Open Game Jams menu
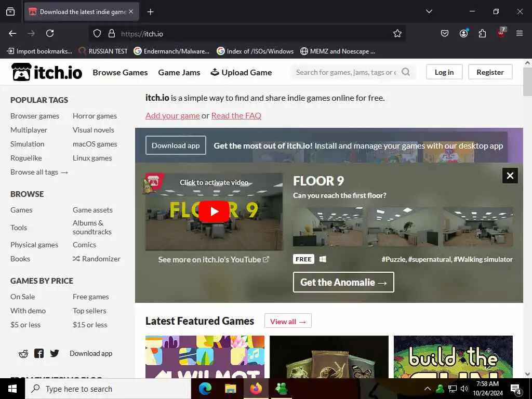The height and width of the screenshot is (399, 532). (179, 72)
